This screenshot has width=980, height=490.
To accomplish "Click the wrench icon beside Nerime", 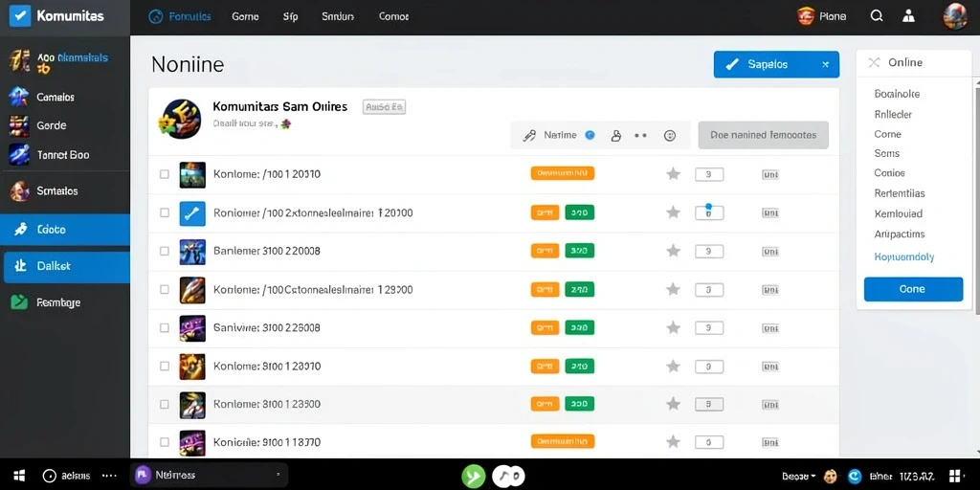I will click(529, 135).
